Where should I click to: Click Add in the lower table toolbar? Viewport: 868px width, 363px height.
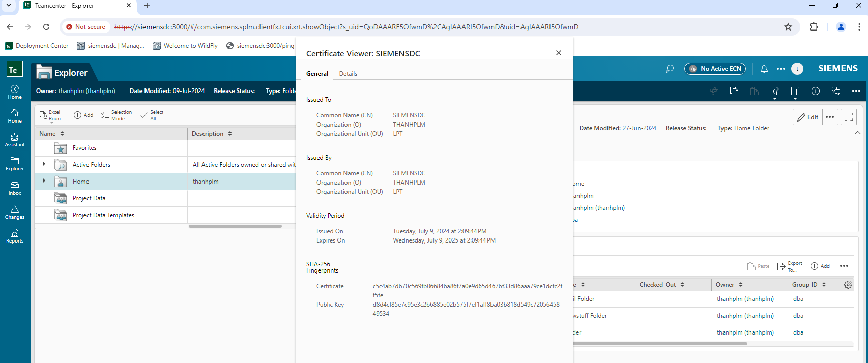tap(820, 266)
